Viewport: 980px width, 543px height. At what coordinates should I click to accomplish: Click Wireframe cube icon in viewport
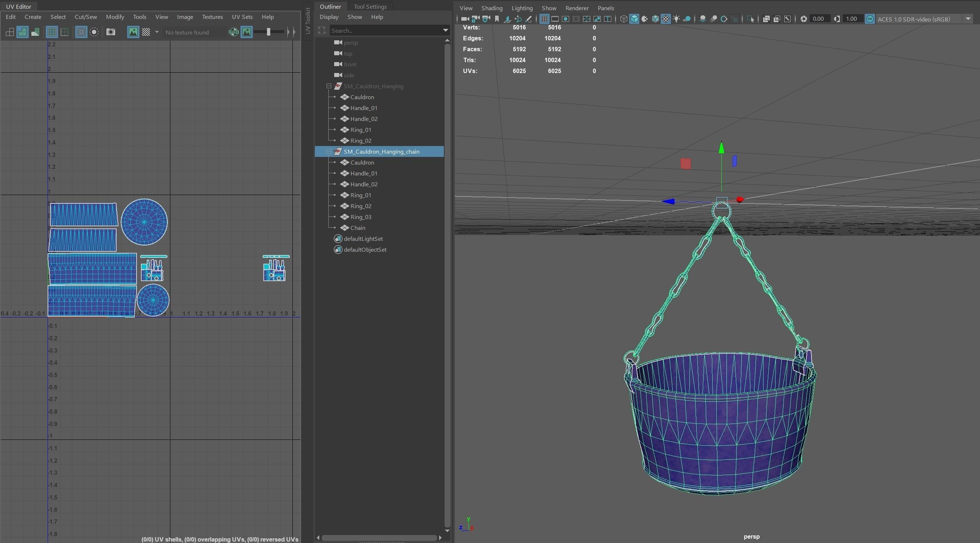pos(624,19)
